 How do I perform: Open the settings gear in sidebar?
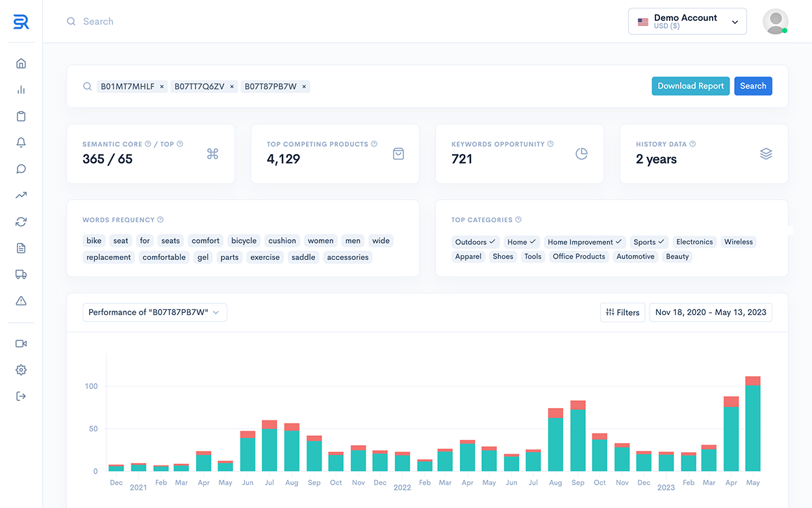pyautogui.click(x=21, y=370)
